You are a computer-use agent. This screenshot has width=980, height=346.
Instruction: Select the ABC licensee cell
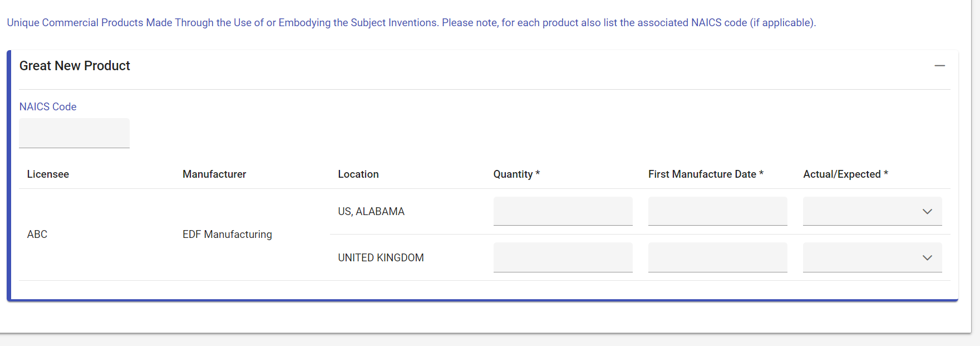point(37,235)
